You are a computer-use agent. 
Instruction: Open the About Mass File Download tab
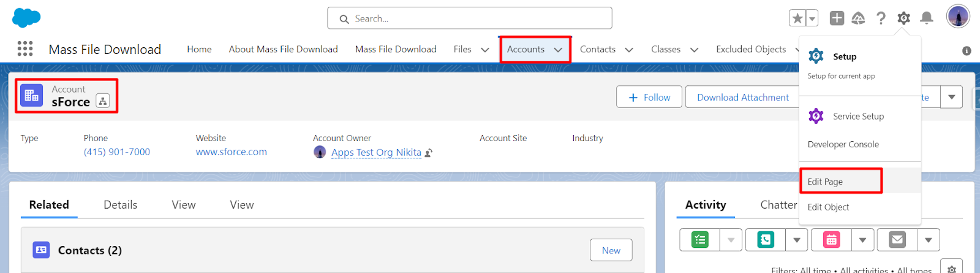click(x=283, y=49)
